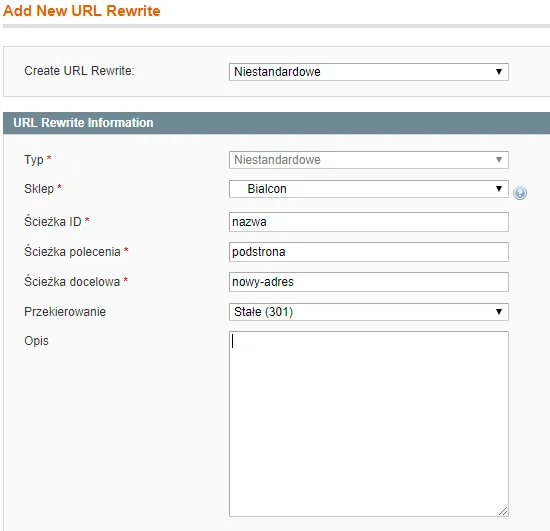This screenshot has width=550, height=531.
Task: Click the Ścieżka docelowa field with nowy-adres
Action: [x=369, y=282]
